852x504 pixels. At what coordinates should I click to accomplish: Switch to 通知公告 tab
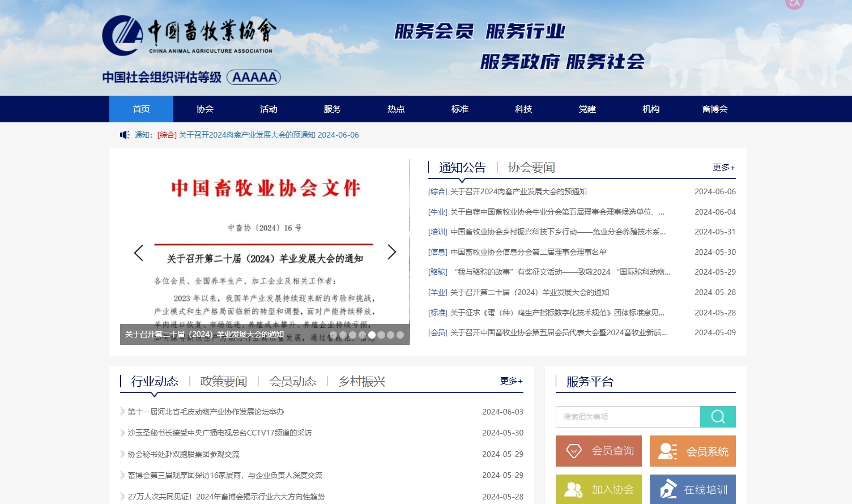pyautogui.click(x=462, y=168)
